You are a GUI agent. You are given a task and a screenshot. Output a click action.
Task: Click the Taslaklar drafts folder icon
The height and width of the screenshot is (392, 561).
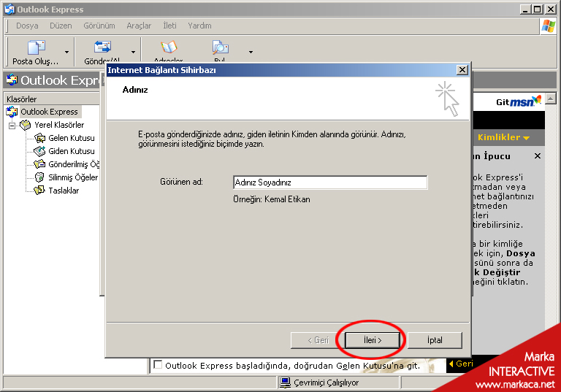pos(39,191)
